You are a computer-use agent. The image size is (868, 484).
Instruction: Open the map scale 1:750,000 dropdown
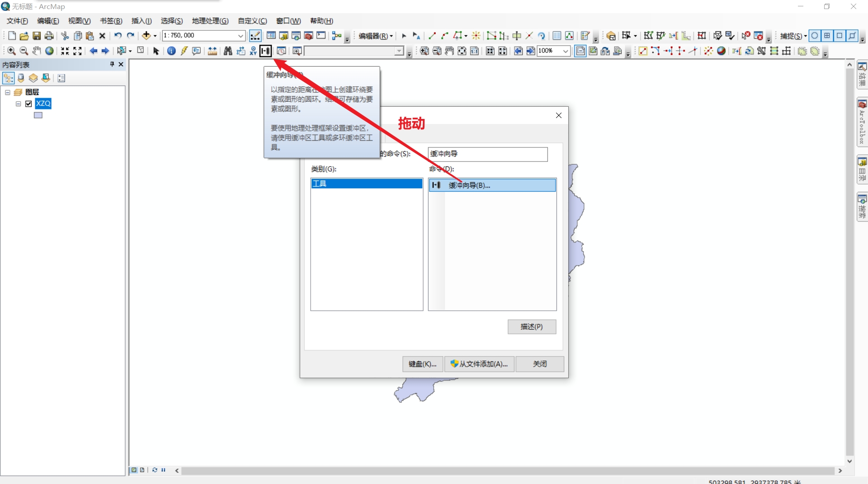click(x=241, y=36)
